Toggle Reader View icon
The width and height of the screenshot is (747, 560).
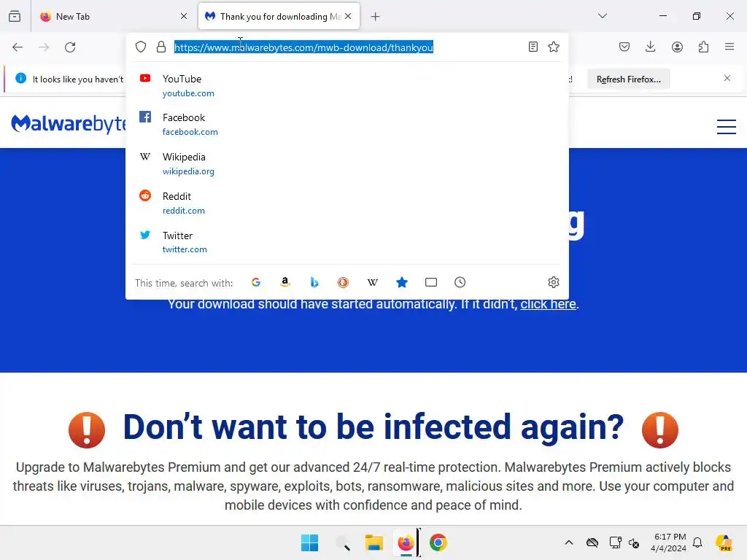[x=533, y=47]
